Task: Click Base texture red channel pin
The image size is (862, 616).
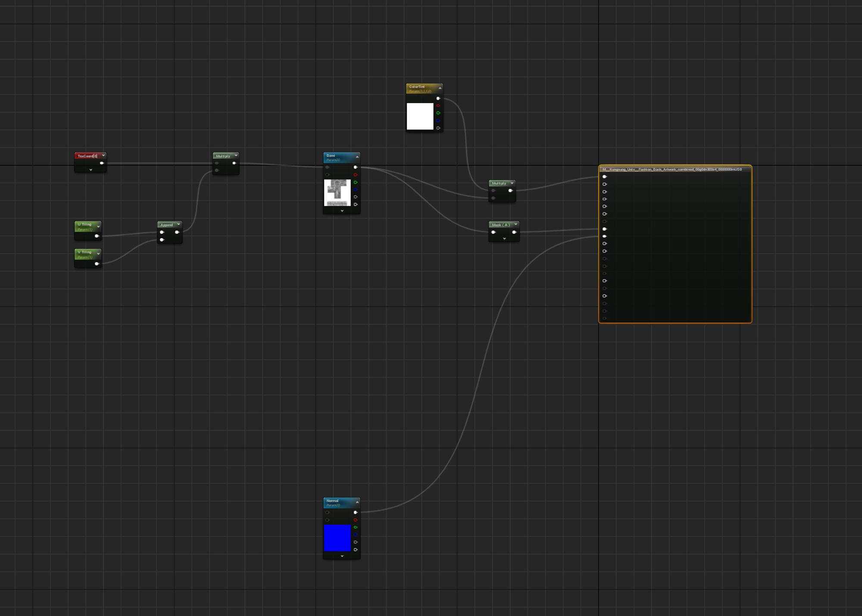Action: [x=356, y=175]
